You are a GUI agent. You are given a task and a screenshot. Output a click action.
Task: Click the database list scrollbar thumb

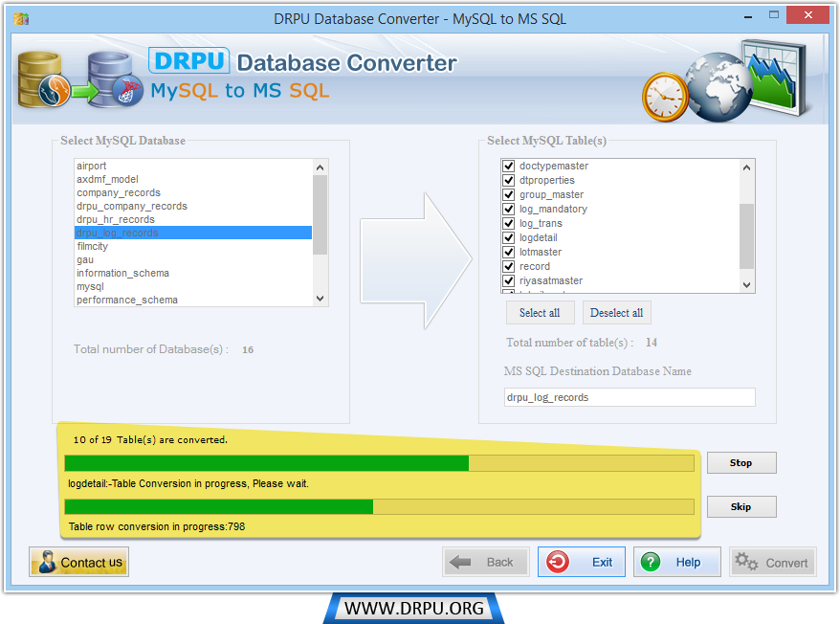(320, 214)
